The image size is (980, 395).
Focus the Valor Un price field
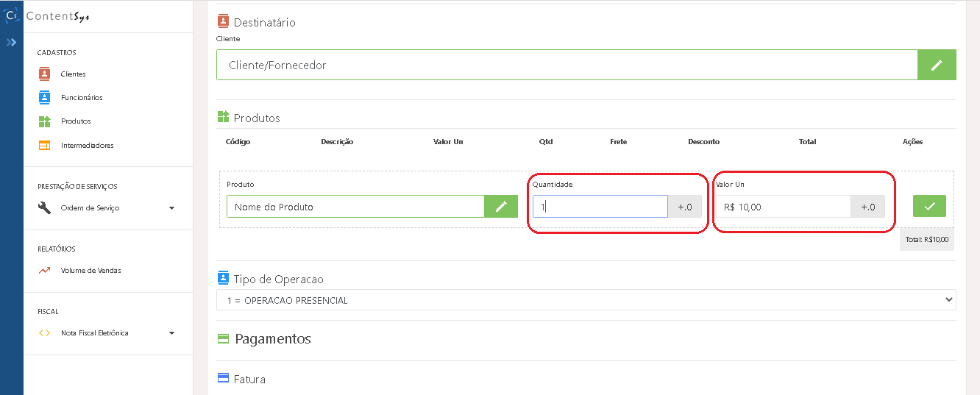[x=783, y=207]
